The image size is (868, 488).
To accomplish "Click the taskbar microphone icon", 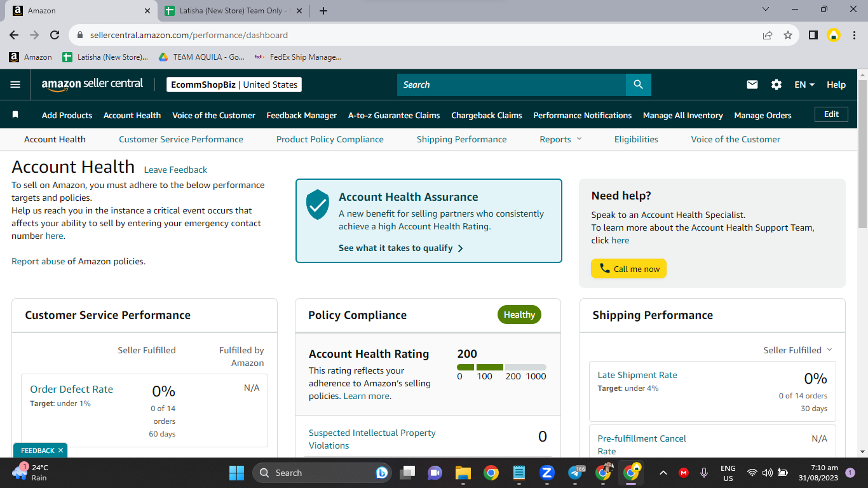I will point(704,473).
